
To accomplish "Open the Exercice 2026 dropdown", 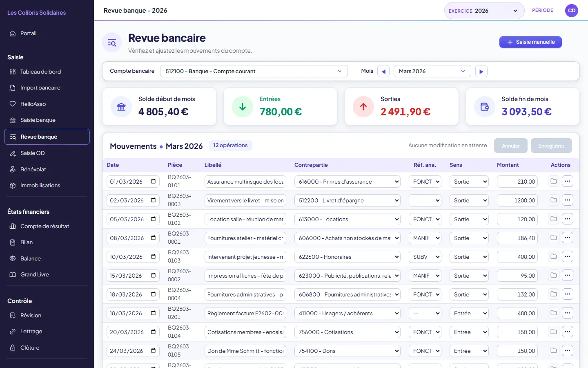I will pyautogui.click(x=484, y=11).
